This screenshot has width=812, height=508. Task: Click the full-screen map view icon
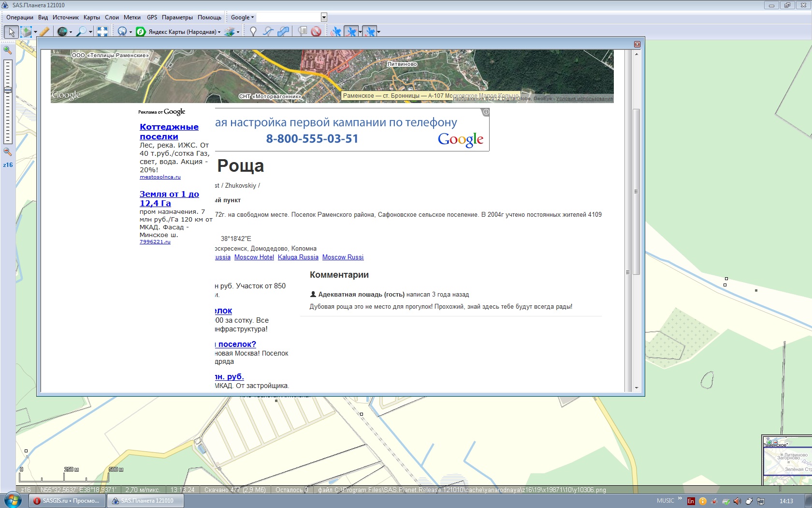click(102, 32)
